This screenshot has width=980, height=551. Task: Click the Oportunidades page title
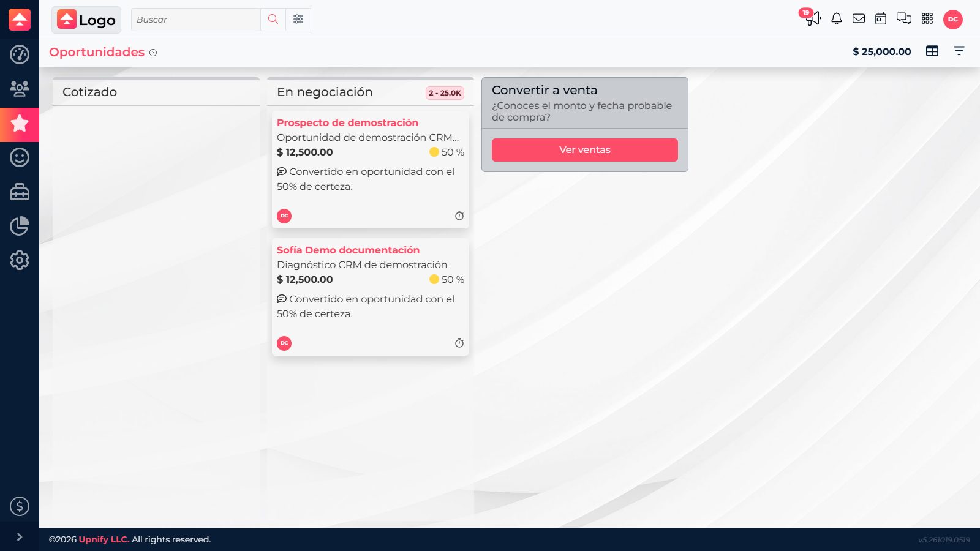tap(97, 52)
